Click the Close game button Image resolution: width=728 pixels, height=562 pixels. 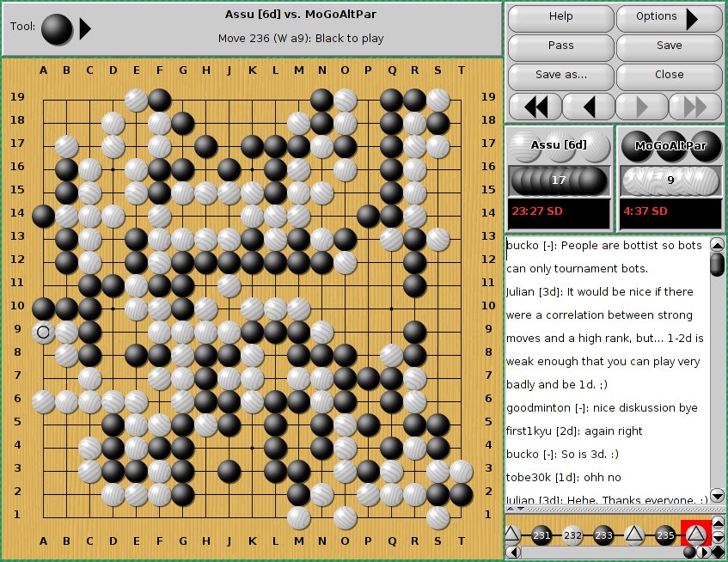pyautogui.click(x=669, y=75)
